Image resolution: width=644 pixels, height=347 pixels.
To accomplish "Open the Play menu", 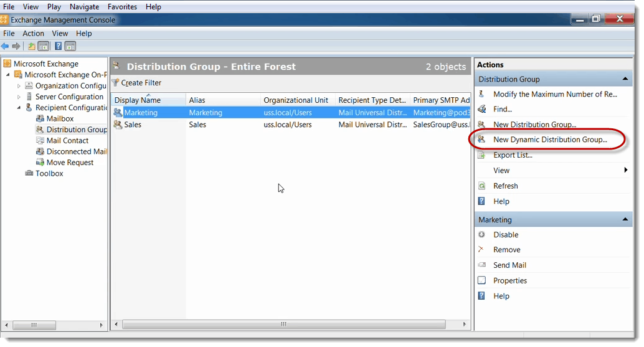I will point(54,7).
